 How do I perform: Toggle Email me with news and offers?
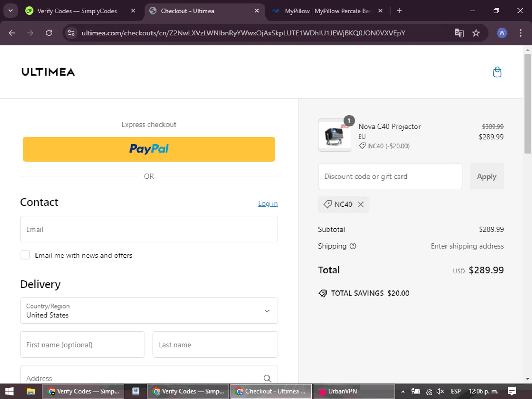point(25,255)
